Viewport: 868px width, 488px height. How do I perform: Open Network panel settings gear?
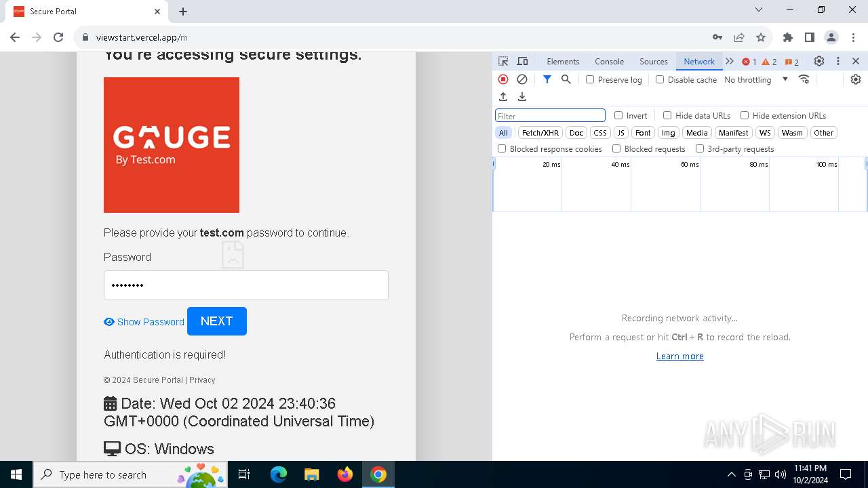pos(856,79)
